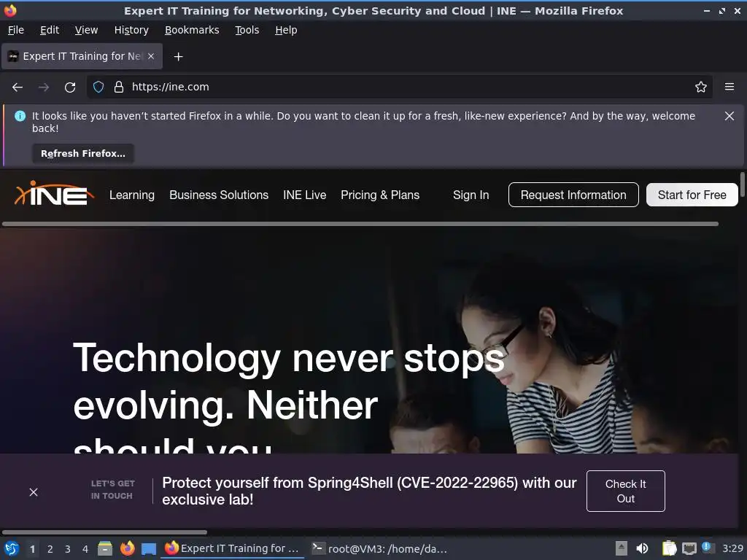Click the show desktop taskbar icon
This screenshot has height=560, width=747.
point(149,549)
